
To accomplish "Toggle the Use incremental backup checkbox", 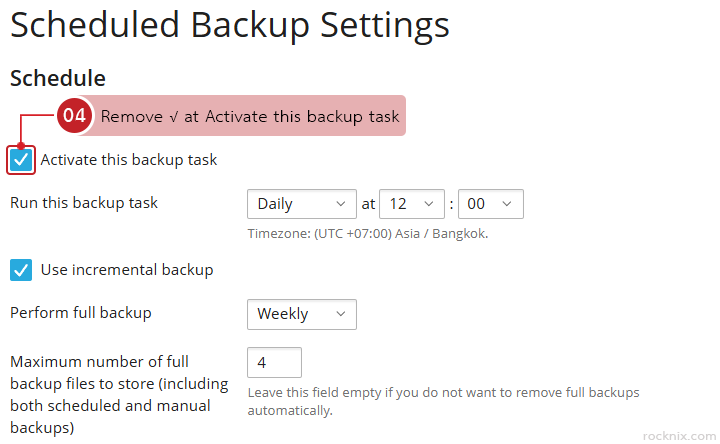I will tap(21, 270).
